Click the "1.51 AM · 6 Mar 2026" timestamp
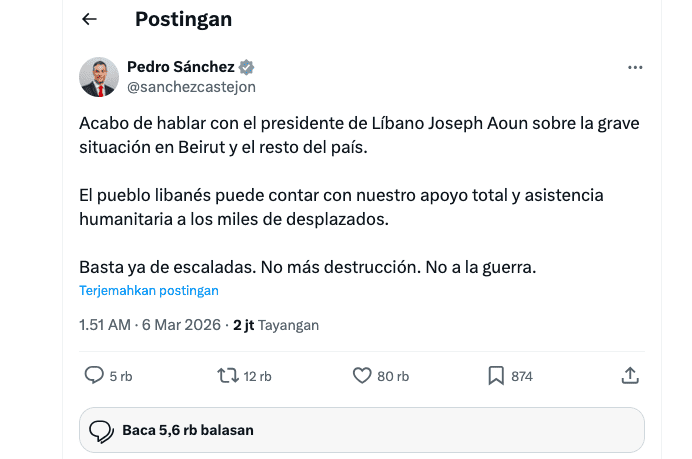The width and height of the screenshot is (692, 459). pyautogui.click(x=151, y=325)
